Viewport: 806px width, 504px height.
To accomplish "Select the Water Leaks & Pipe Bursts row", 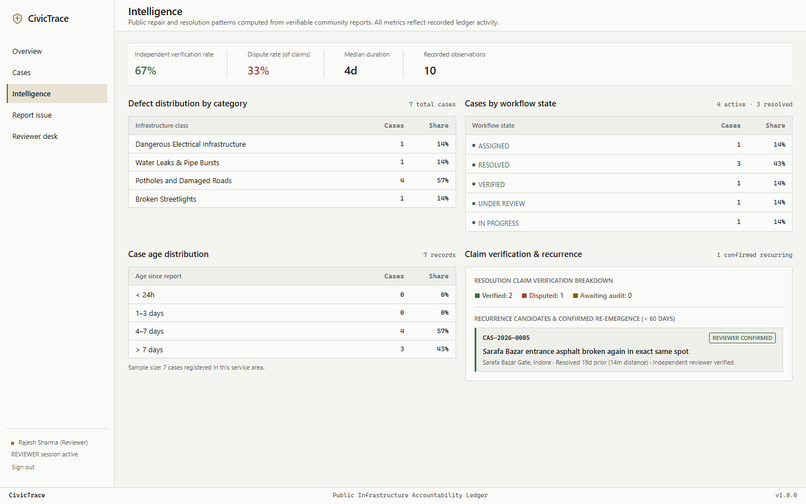I will (291, 163).
